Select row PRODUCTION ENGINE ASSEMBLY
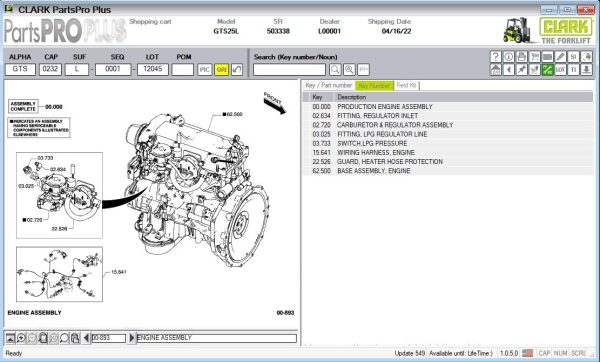The image size is (600, 362). pos(448,107)
